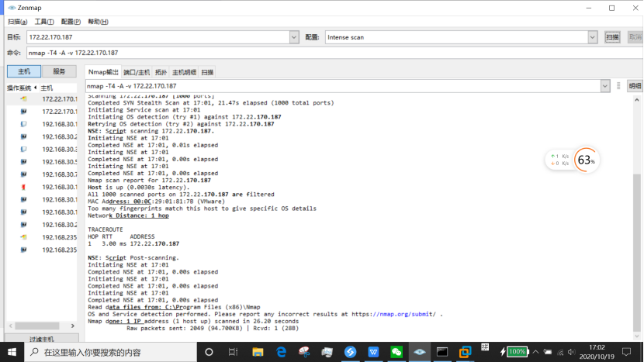The width and height of the screenshot is (644, 362).
Task: Open the command prompt taskbar icon
Action: (442, 352)
